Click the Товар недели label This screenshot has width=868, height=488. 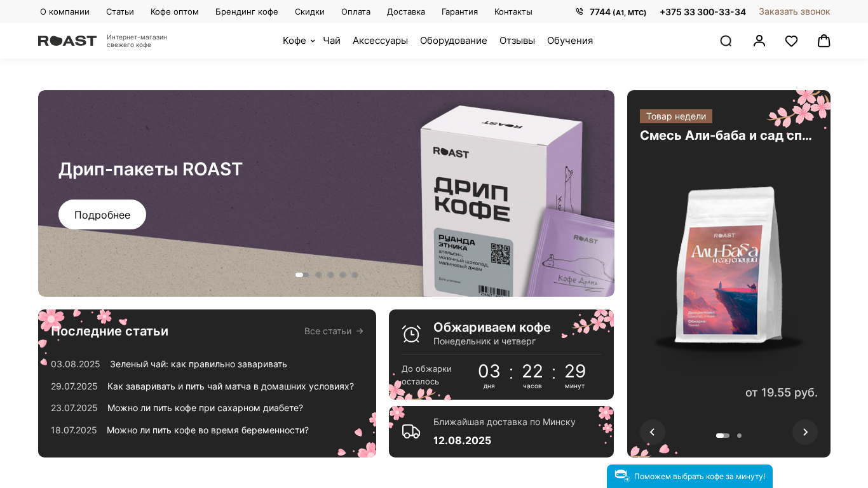[x=676, y=116]
